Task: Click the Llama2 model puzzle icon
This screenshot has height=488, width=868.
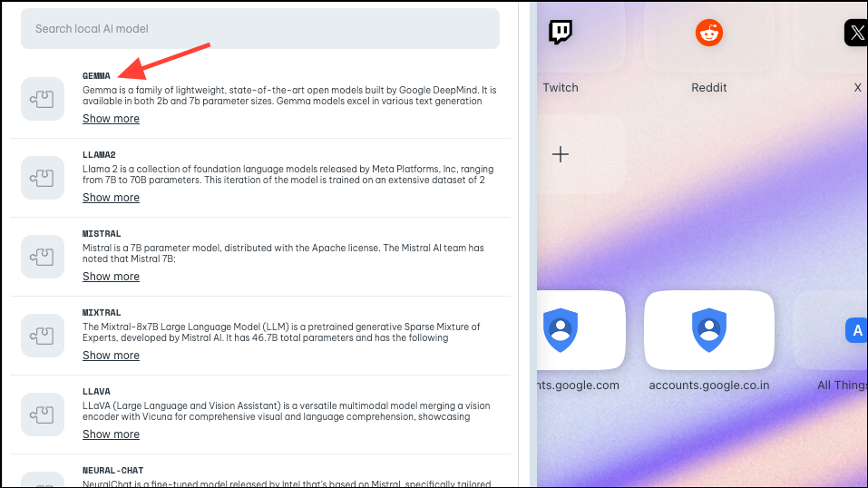Action: click(x=43, y=178)
